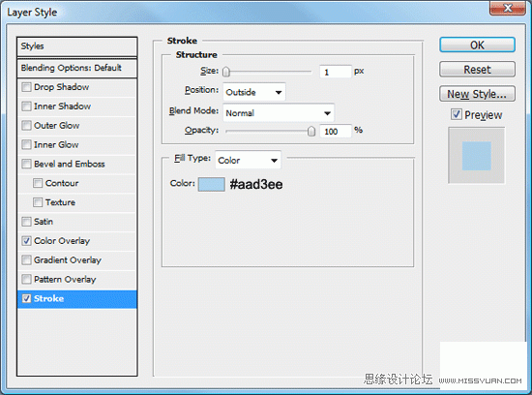Click the Outer Glow label
This screenshot has width=532, height=395.
(x=57, y=126)
